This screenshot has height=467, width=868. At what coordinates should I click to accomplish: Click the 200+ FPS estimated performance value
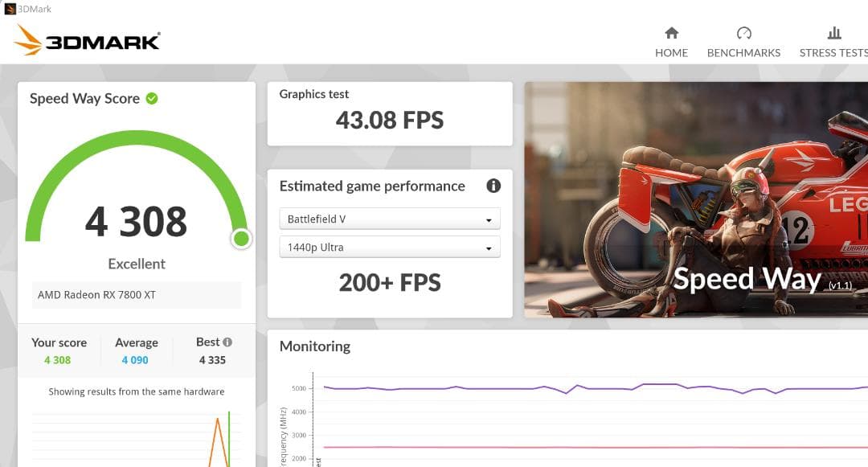tap(390, 283)
